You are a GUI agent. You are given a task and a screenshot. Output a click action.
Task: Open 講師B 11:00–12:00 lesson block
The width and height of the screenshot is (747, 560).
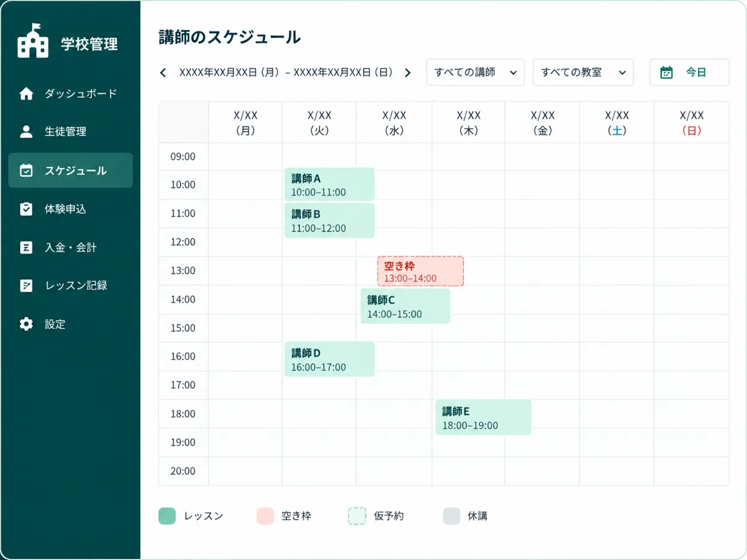click(329, 220)
